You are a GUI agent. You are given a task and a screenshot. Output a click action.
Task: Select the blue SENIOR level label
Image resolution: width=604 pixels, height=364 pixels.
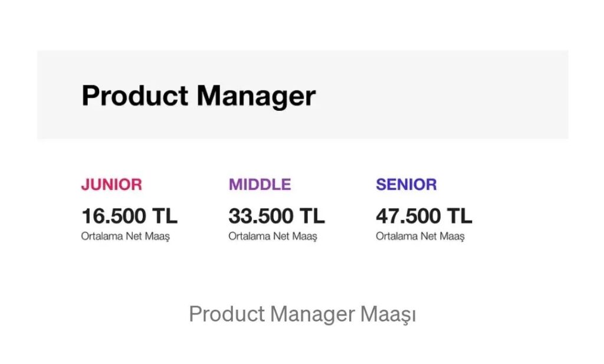(406, 185)
